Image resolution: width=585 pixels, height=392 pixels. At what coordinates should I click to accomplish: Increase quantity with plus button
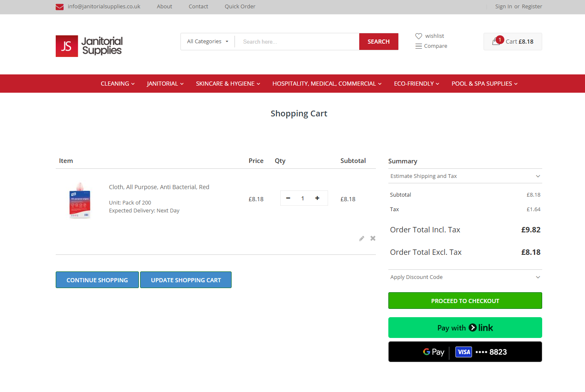coord(317,198)
